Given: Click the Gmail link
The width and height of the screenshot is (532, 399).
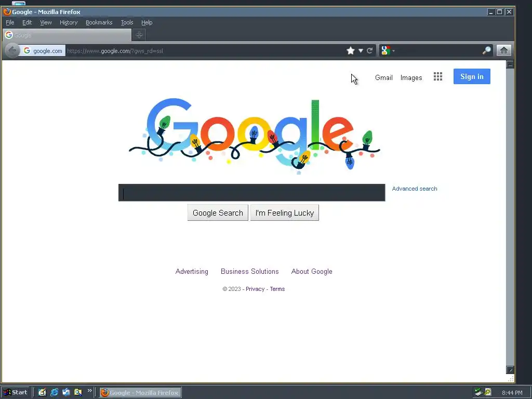Looking at the screenshot, I should click(384, 78).
